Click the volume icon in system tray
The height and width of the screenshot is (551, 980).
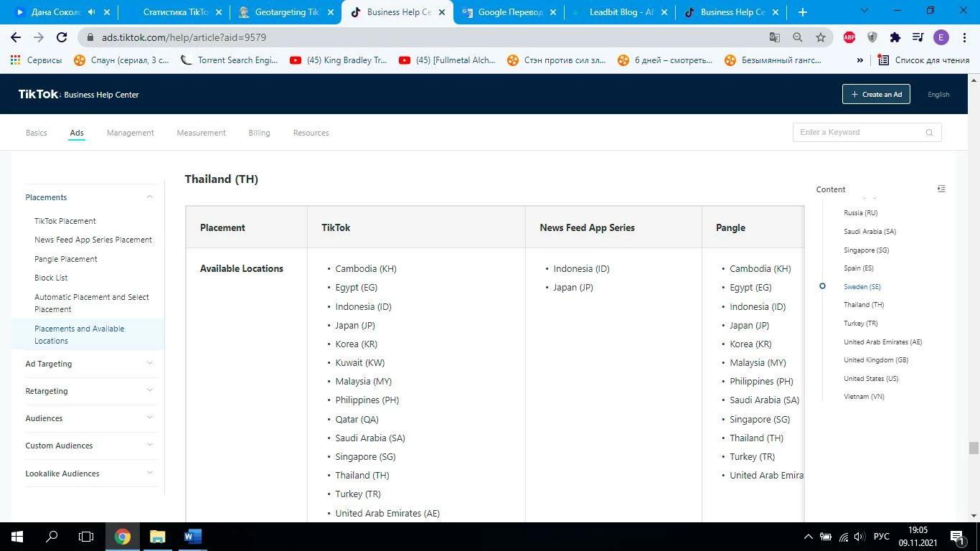859,537
